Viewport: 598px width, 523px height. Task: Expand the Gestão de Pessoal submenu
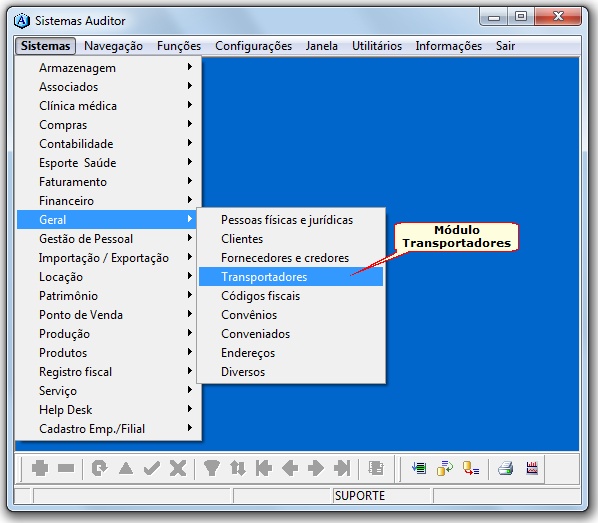click(106, 239)
